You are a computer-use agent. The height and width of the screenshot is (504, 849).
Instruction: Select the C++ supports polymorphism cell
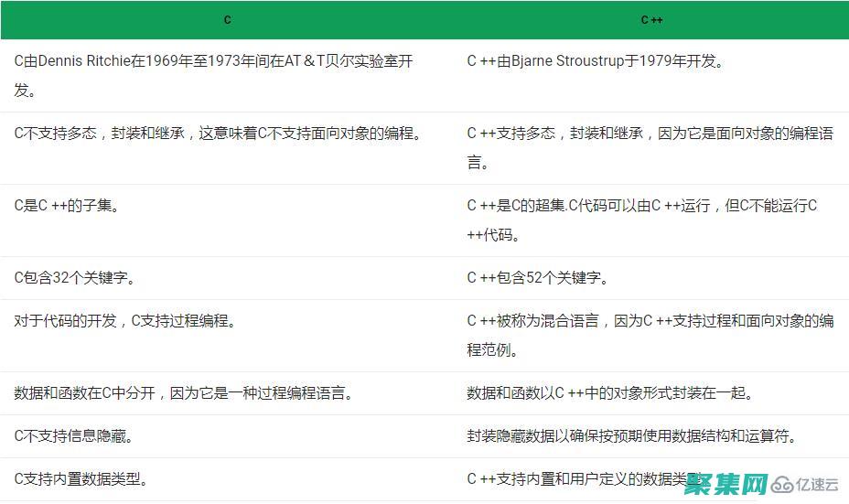[650, 147]
